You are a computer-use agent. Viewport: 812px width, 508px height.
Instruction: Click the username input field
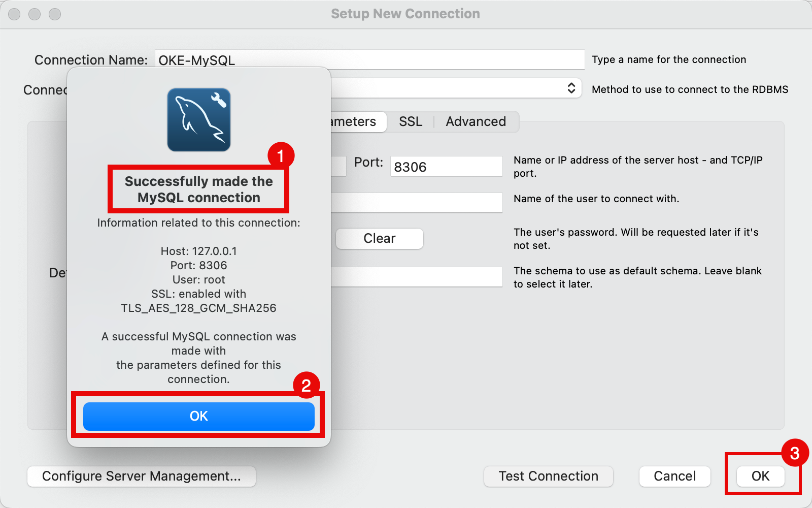click(x=416, y=203)
